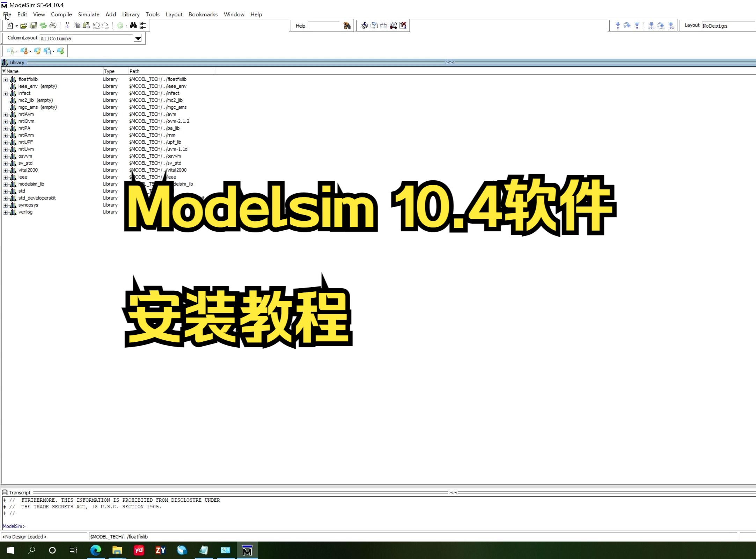Click the Collapse All tree icon
Viewport: 756px width, 559px height.
point(142,26)
